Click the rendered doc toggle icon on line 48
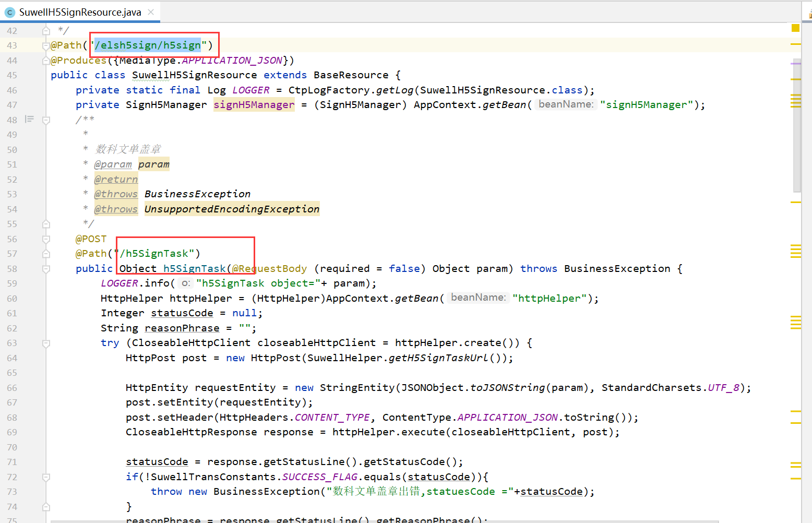 tap(30, 120)
